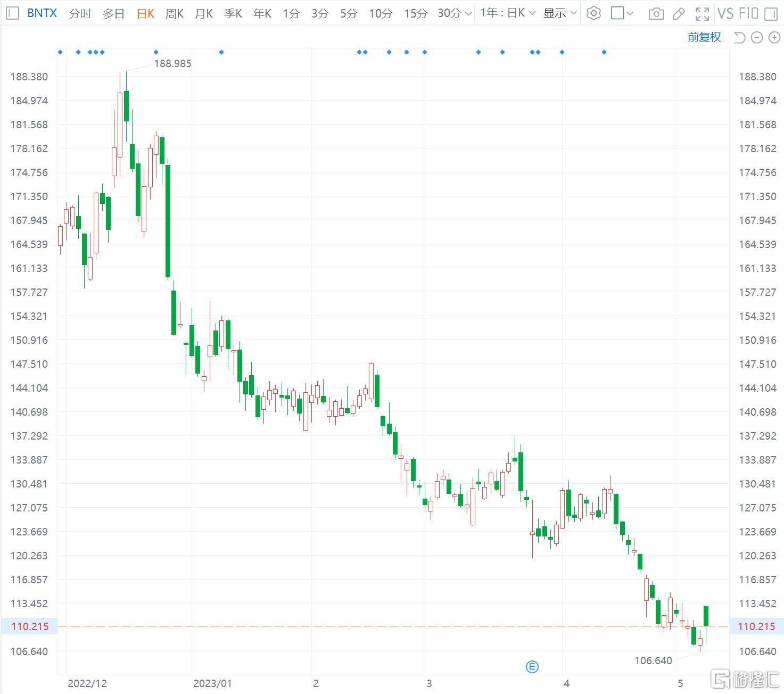Switch to the 3分 minute chart
Viewport: 784px width, 694px height.
320,13
